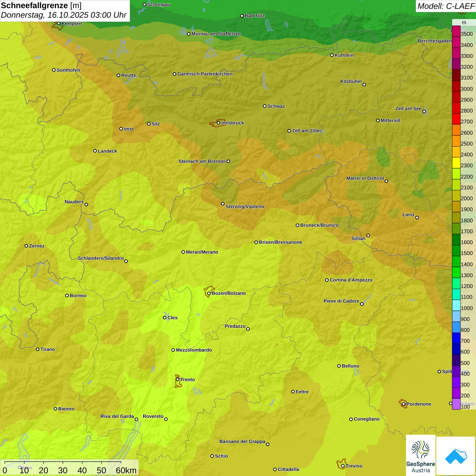This screenshot has height=476, width=476.
Task: Click the Berchtesgaden label
Action: click(435, 41)
